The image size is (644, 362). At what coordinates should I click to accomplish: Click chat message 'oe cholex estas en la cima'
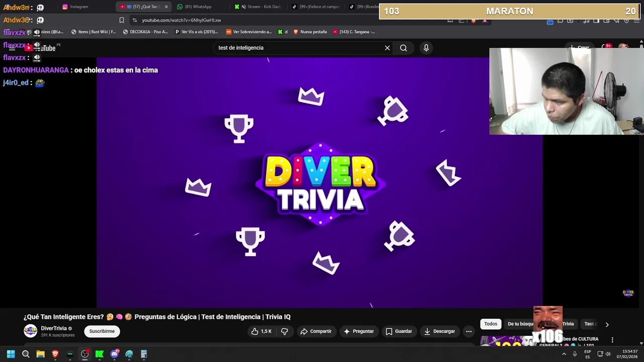[116, 70]
